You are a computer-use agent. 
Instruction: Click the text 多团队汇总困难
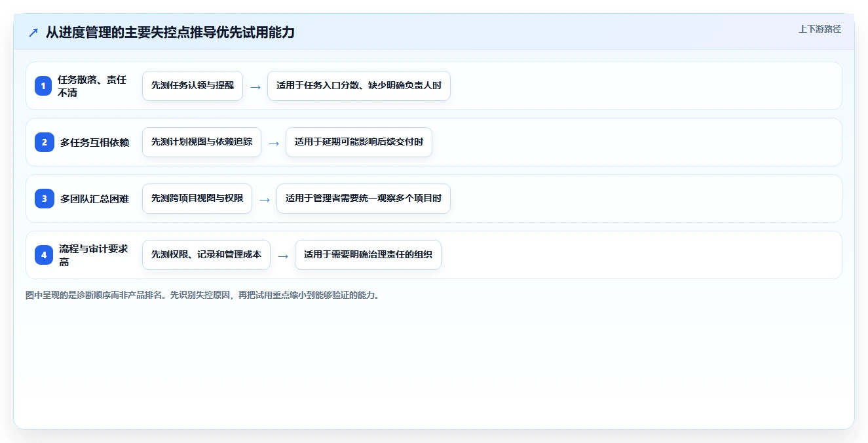[x=94, y=199]
